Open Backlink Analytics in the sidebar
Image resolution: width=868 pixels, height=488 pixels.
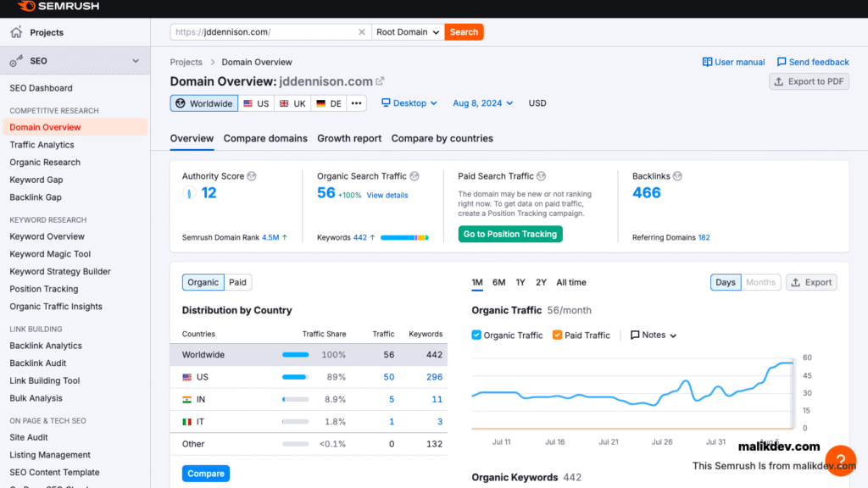pyautogui.click(x=46, y=346)
